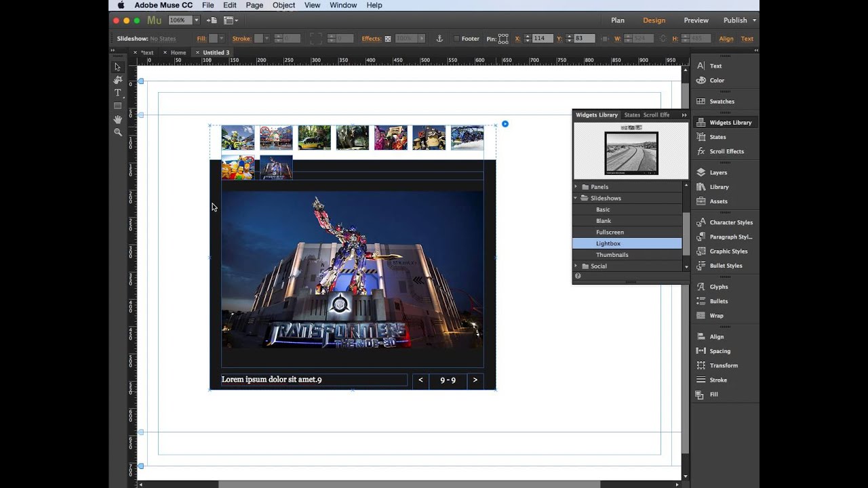The image size is (868, 488).
Task: Click the Stroke color swatch
Action: [258, 39]
